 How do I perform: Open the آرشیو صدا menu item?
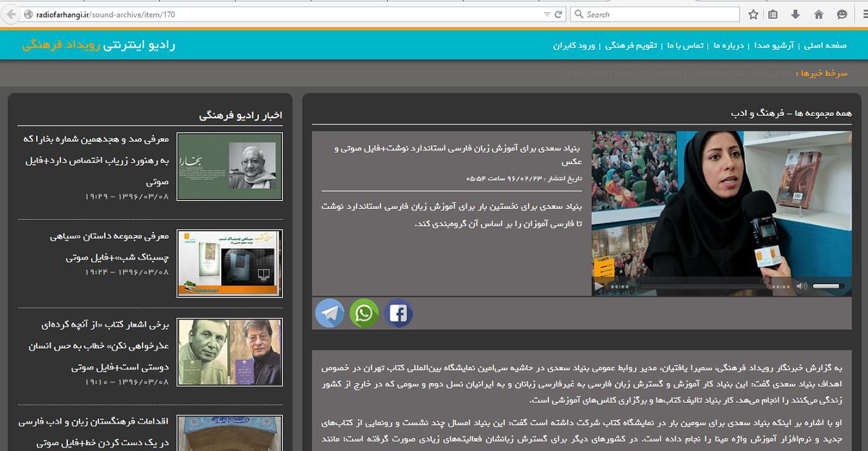(774, 45)
